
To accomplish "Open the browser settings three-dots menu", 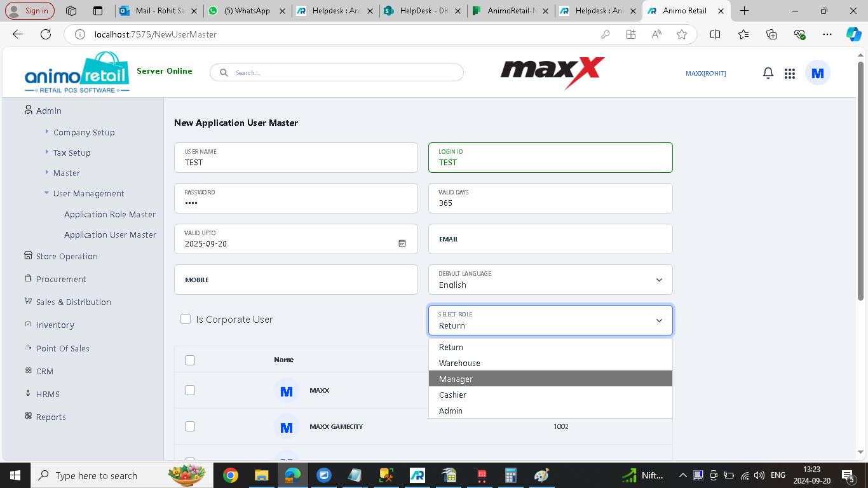I will pos(827,34).
